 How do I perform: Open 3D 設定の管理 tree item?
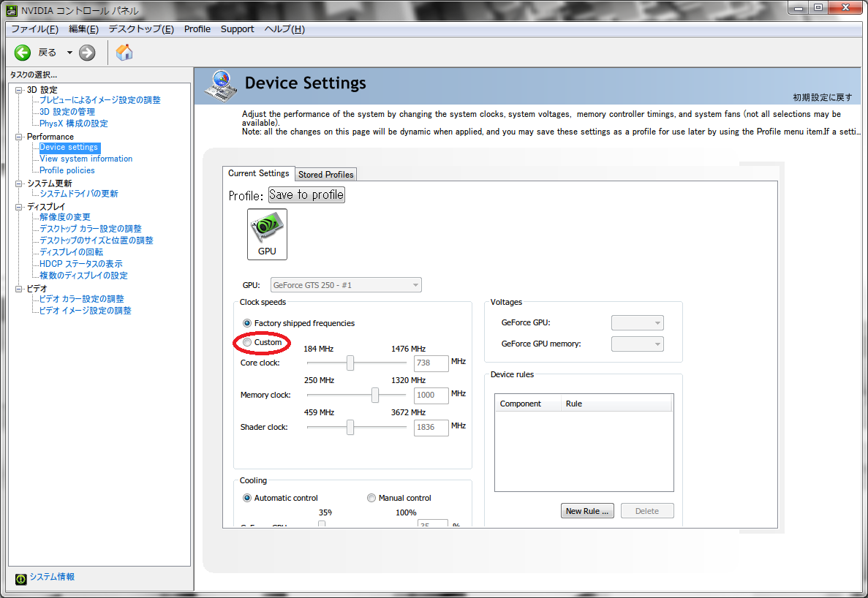[x=67, y=112]
